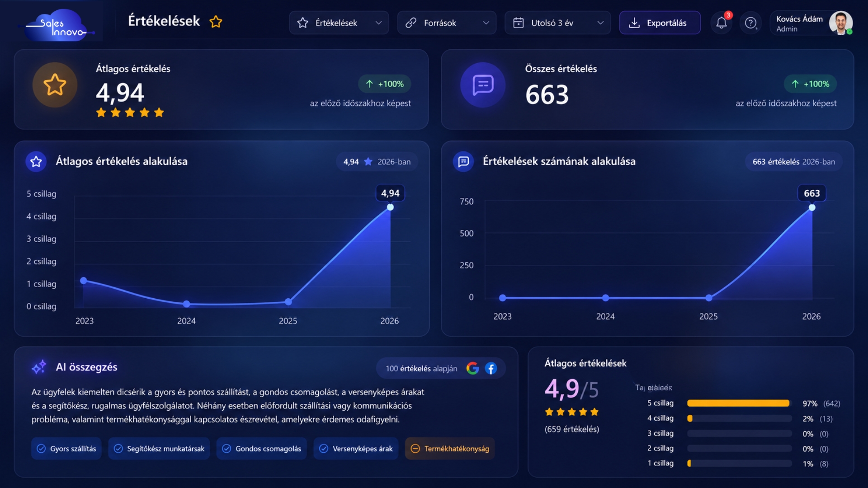Toggle the Gyors szállítás tag
The image size is (868, 488).
[x=66, y=448]
